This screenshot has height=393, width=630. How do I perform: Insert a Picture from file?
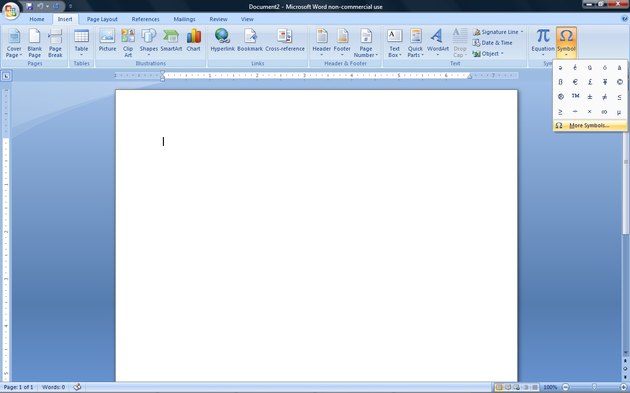(x=107, y=40)
